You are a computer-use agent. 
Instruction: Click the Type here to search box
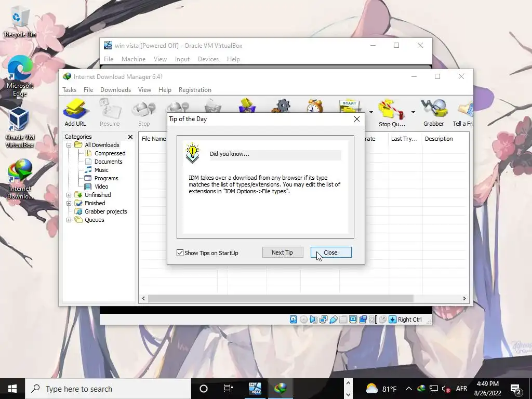click(108, 389)
